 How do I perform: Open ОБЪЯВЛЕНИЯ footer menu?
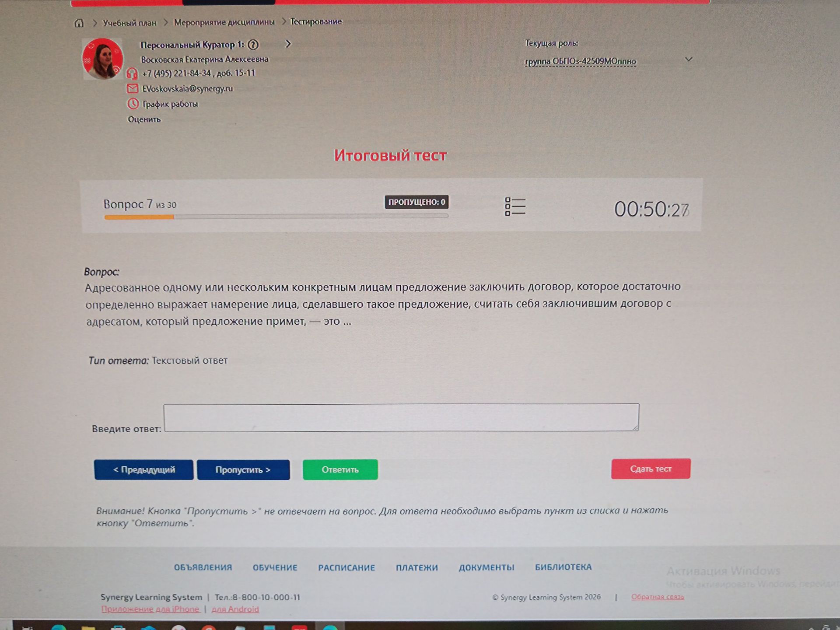[x=203, y=567]
